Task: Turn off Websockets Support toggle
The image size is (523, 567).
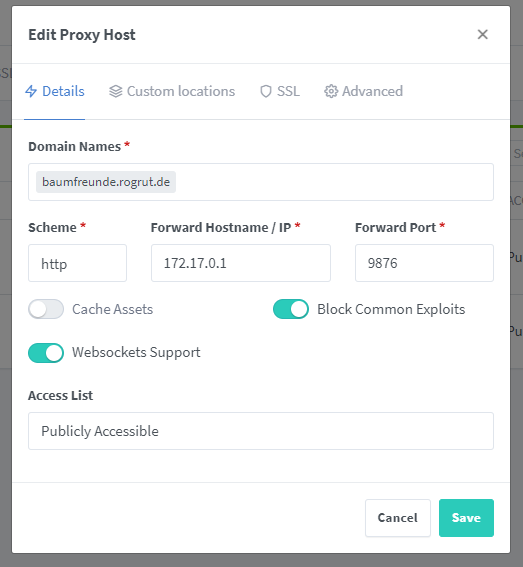Action: 46,353
